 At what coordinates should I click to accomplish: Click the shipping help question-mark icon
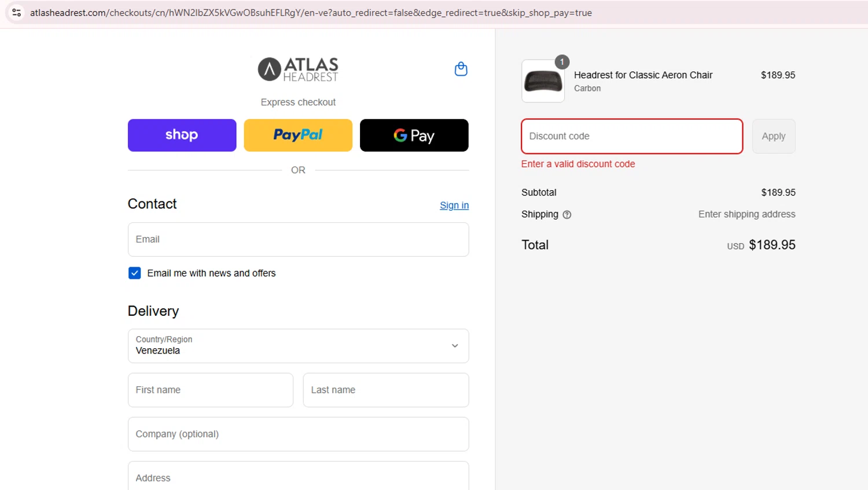click(x=567, y=215)
